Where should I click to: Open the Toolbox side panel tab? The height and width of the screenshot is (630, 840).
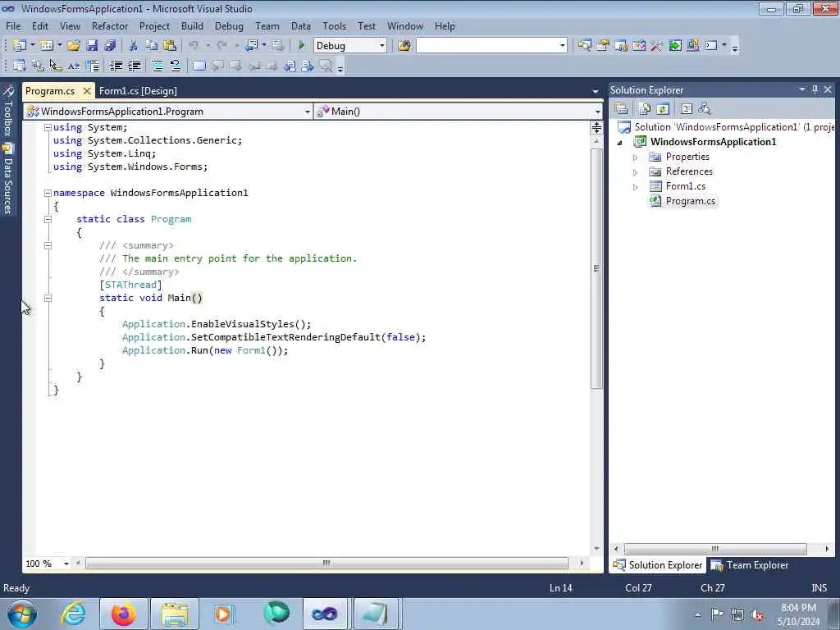coord(8,110)
